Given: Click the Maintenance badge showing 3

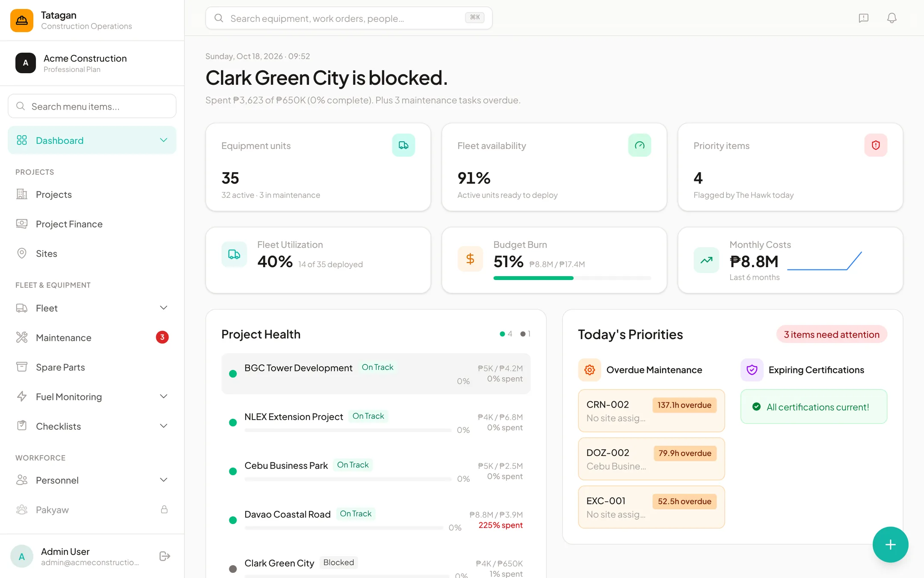Looking at the screenshot, I should [162, 337].
